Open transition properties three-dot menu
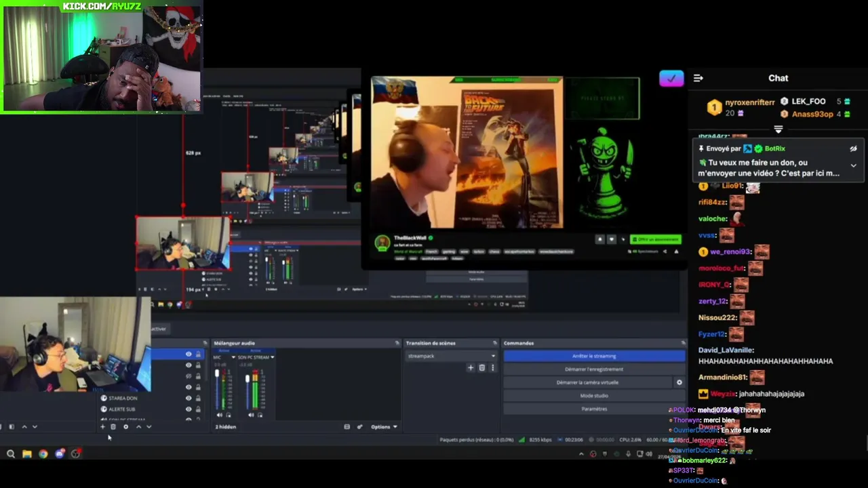The image size is (868, 488). [492, 368]
